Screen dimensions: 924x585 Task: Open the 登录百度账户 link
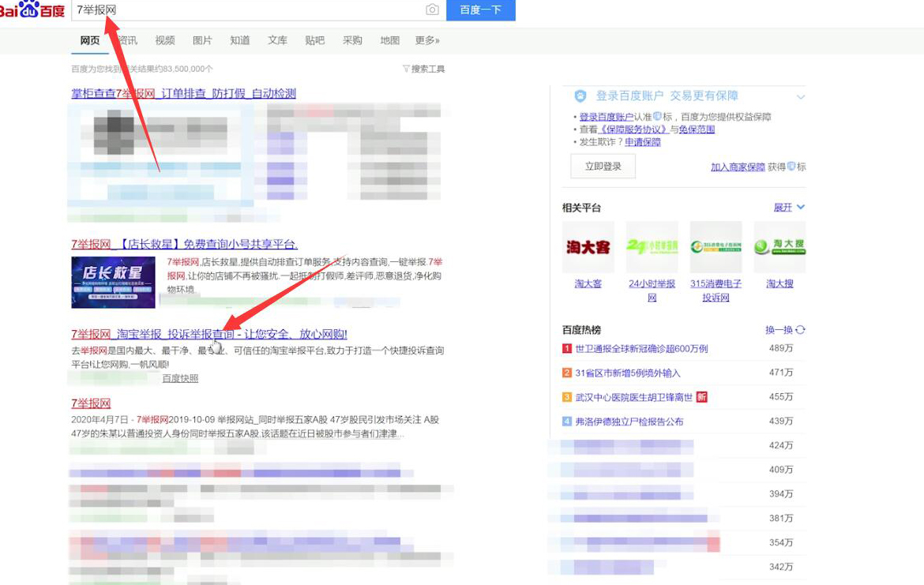click(607, 117)
